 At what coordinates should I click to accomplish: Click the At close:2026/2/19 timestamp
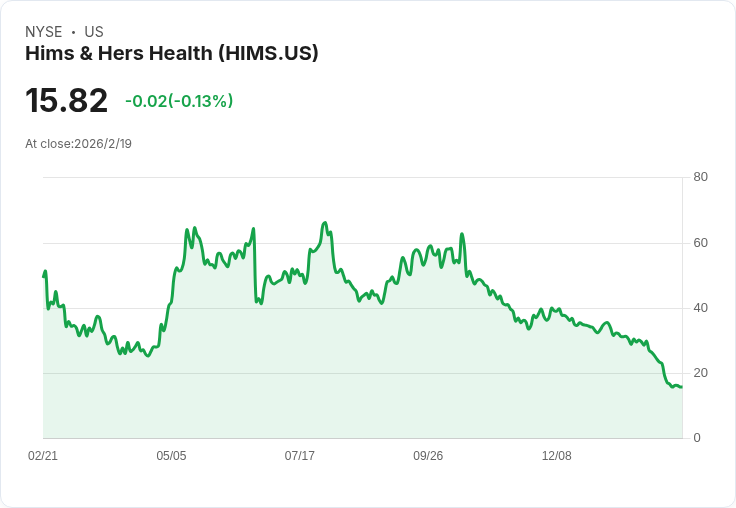78,144
